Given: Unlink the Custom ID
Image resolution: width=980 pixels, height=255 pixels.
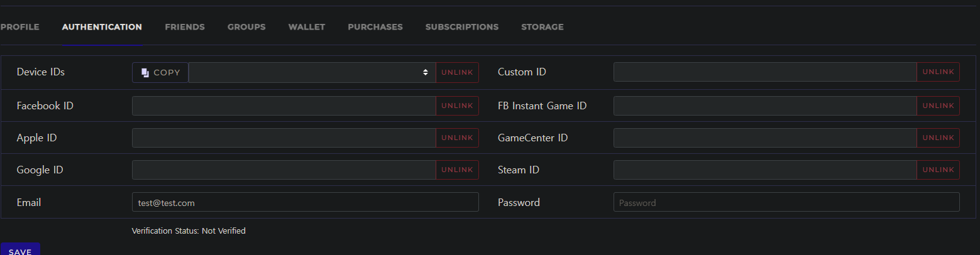Looking at the screenshot, I should [938, 72].
